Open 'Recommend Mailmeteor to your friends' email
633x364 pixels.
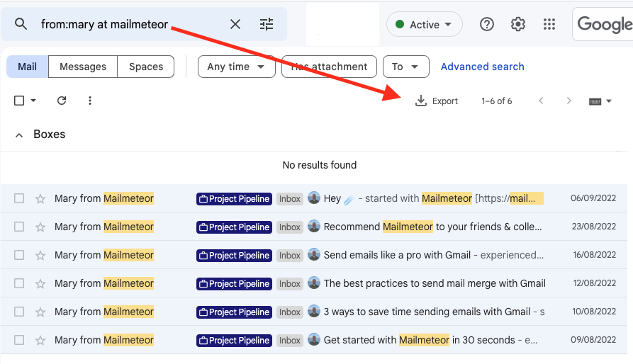(x=433, y=227)
